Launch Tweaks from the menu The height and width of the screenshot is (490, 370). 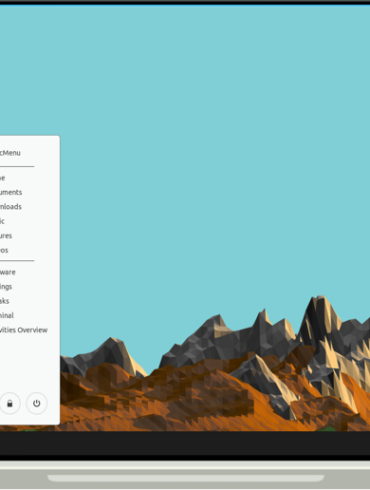5,301
